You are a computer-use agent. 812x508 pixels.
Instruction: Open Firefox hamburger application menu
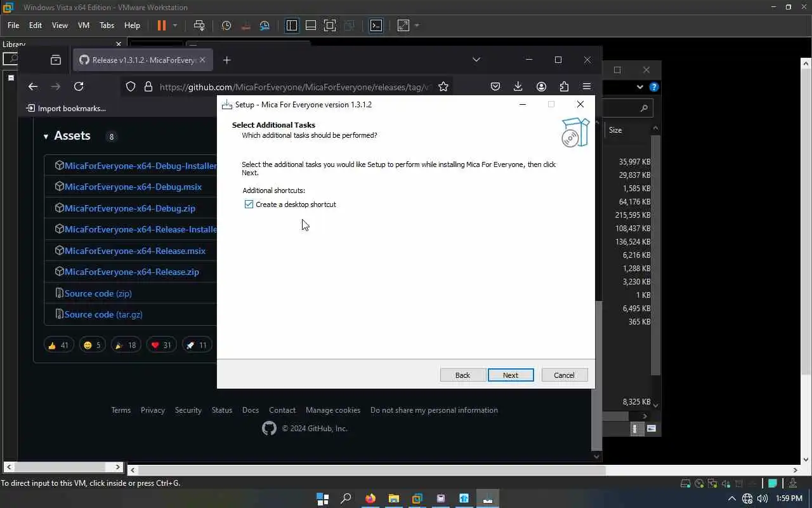(x=587, y=86)
